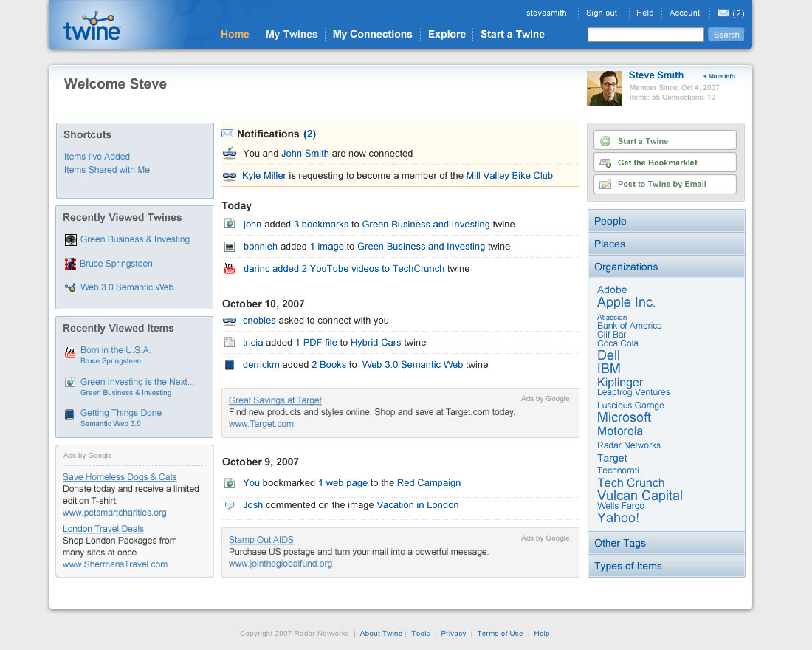812x650 pixels.
Task: Open My Connections in navigation
Action: [372, 34]
